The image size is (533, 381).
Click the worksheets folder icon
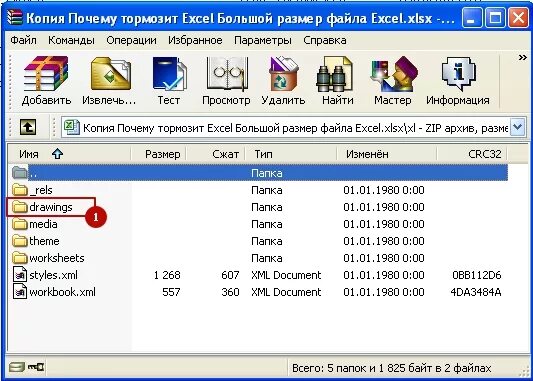pos(20,258)
